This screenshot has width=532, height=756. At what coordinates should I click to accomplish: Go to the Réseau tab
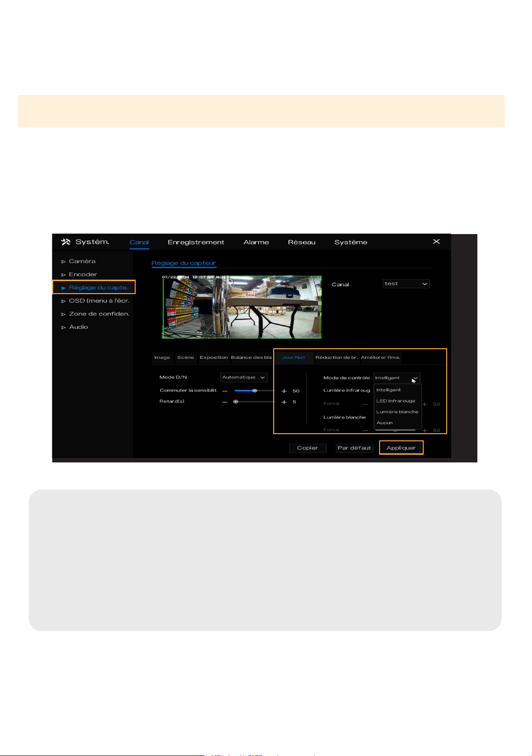[x=301, y=242]
